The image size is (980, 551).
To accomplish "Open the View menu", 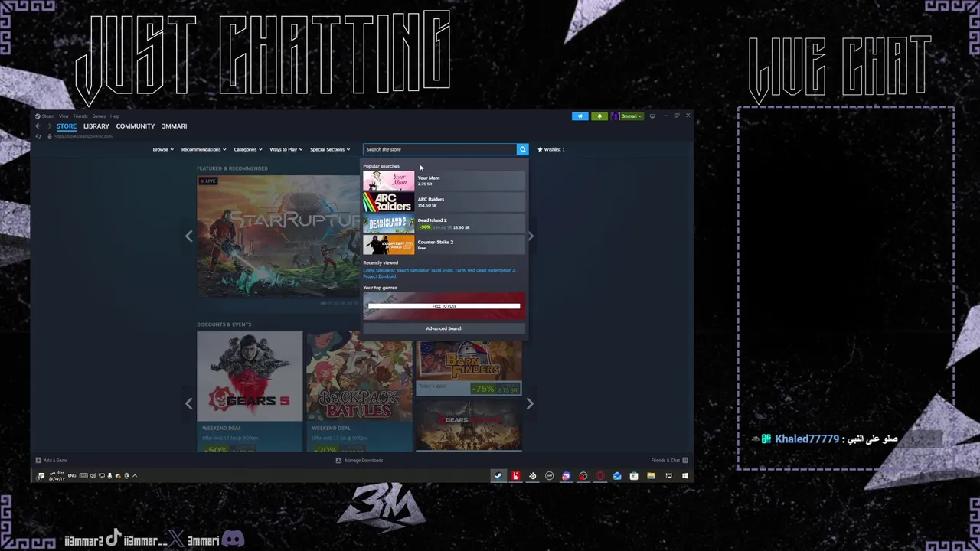I will (64, 116).
